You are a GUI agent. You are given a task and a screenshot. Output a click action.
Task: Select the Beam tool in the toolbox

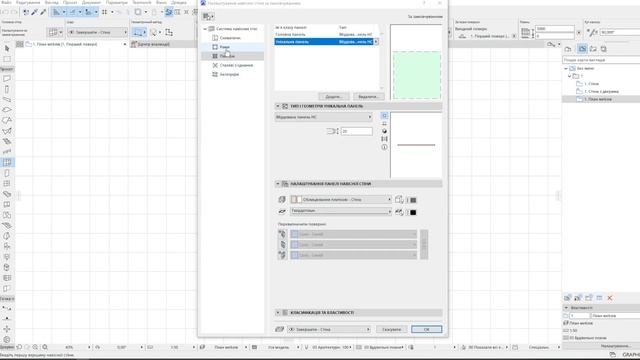[x=7, y=100]
